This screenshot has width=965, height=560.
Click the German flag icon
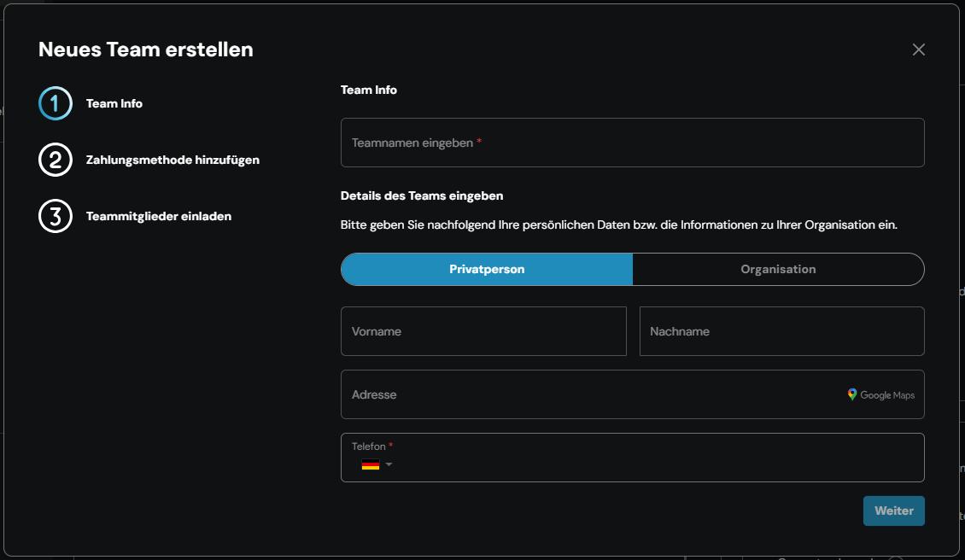(371, 464)
